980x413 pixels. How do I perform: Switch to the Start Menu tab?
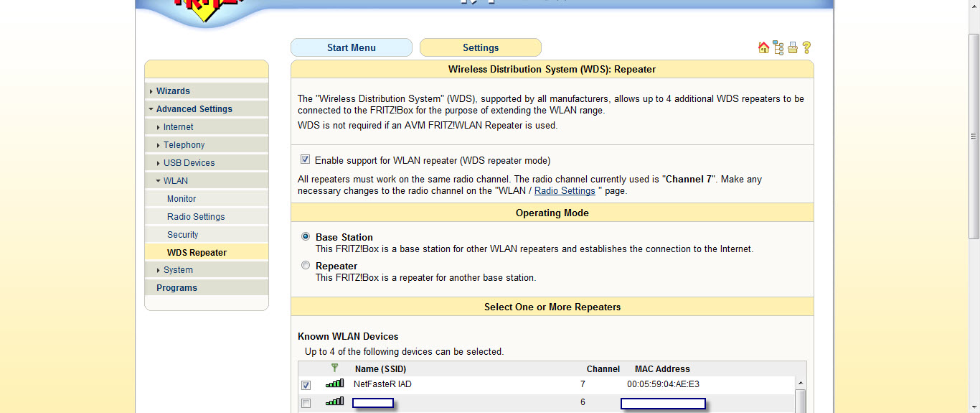[352, 47]
